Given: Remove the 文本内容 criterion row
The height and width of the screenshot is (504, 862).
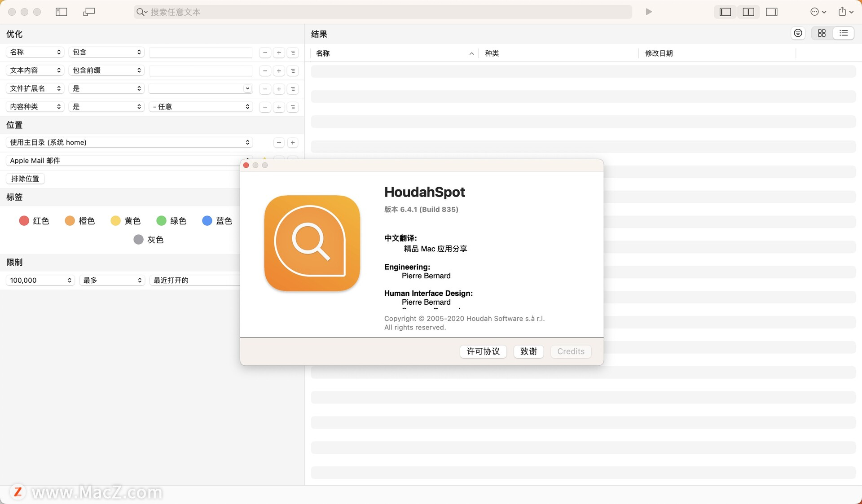Looking at the screenshot, I should click(x=265, y=71).
